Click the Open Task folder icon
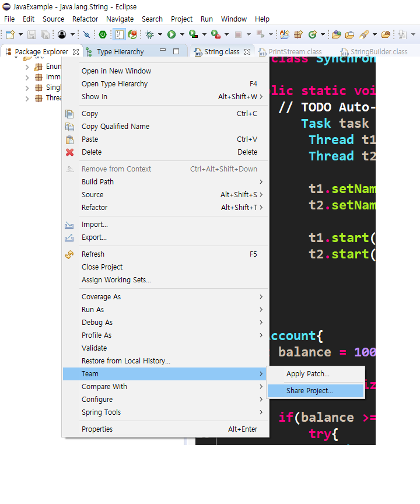This screenshot has width=420, height=504. point(349,34)
